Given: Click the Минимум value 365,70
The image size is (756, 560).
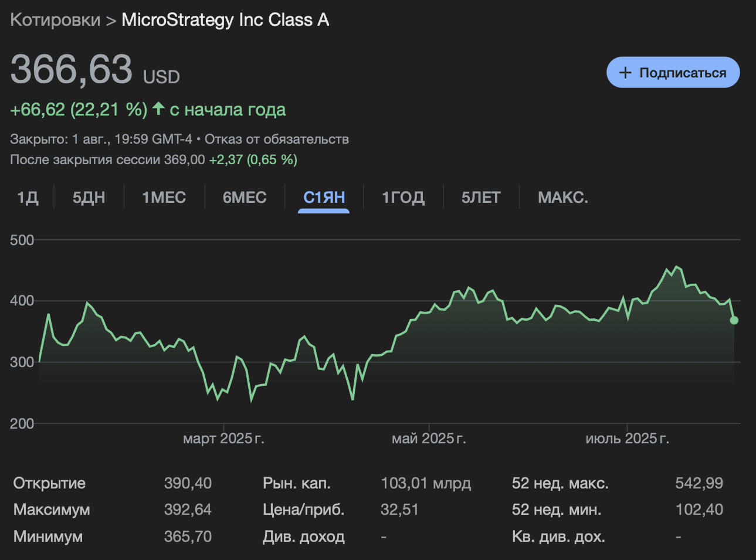Looking at the screenshot, I should tap(188, 537).
